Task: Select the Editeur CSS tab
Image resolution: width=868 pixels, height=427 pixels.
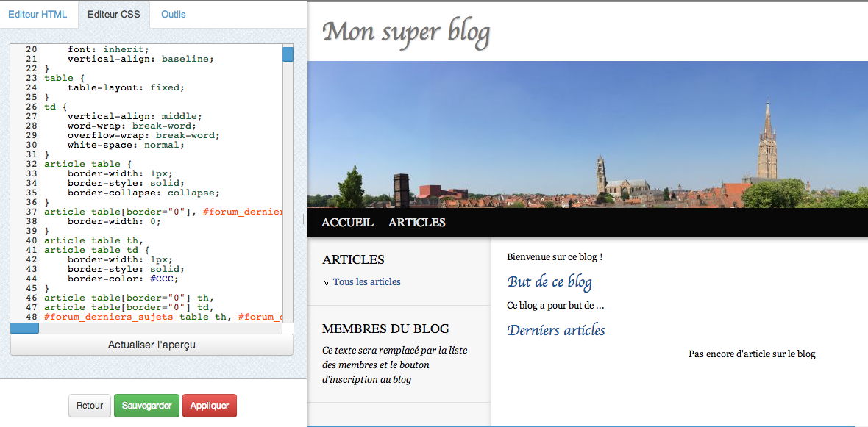Action: point(114,15)
